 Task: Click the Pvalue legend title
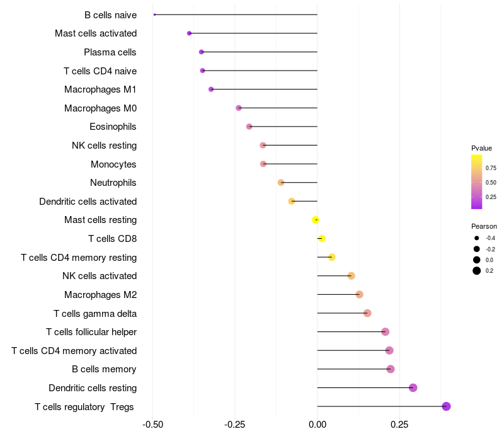(x=481, y=148)
